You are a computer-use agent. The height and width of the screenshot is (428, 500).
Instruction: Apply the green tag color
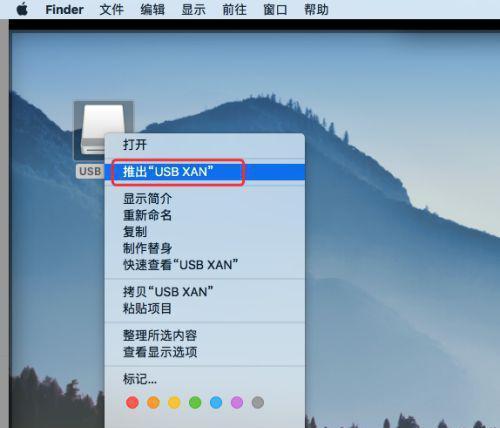tap(195, 402)
